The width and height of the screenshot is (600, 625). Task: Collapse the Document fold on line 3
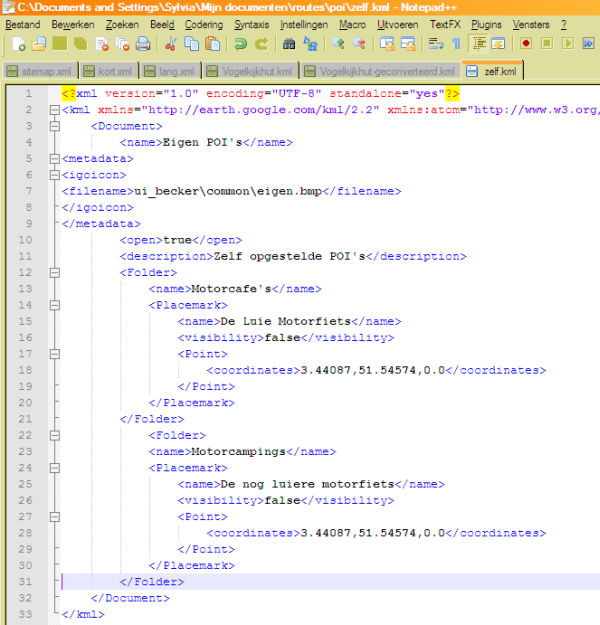[55, 126]
